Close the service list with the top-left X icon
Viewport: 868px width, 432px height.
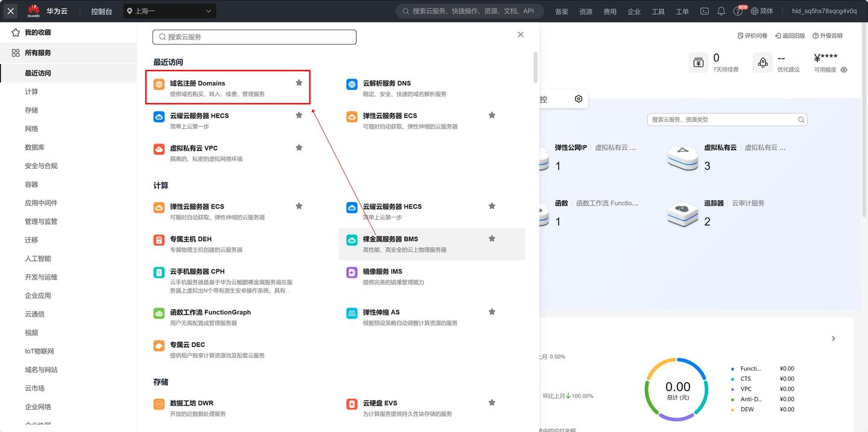click(11, 11)
